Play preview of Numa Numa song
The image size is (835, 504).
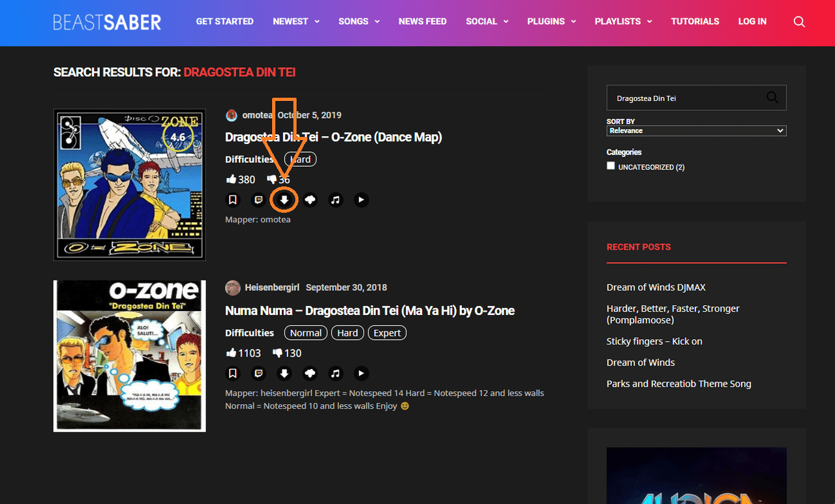[361, 374]
